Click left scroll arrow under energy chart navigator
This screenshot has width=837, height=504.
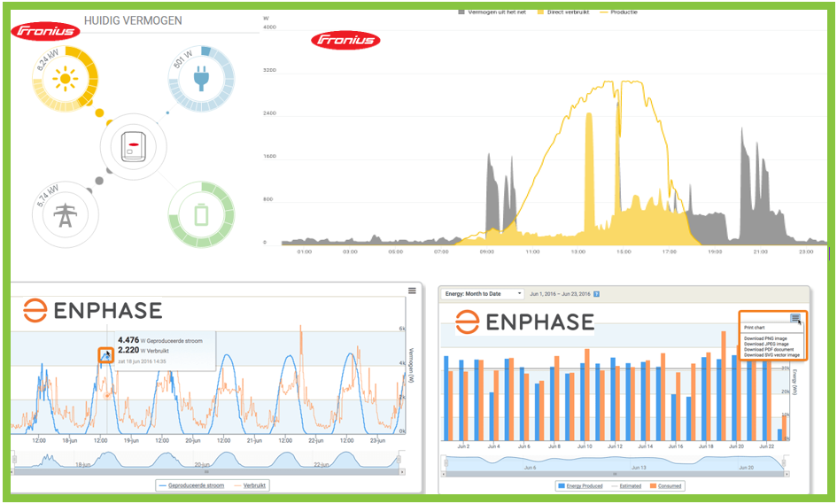click(x=444, y=474)
